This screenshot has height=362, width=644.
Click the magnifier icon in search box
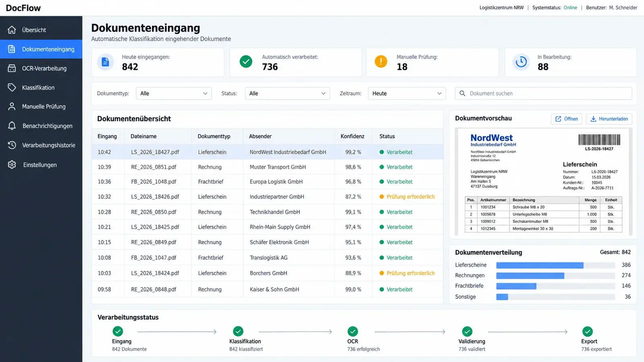462,93
